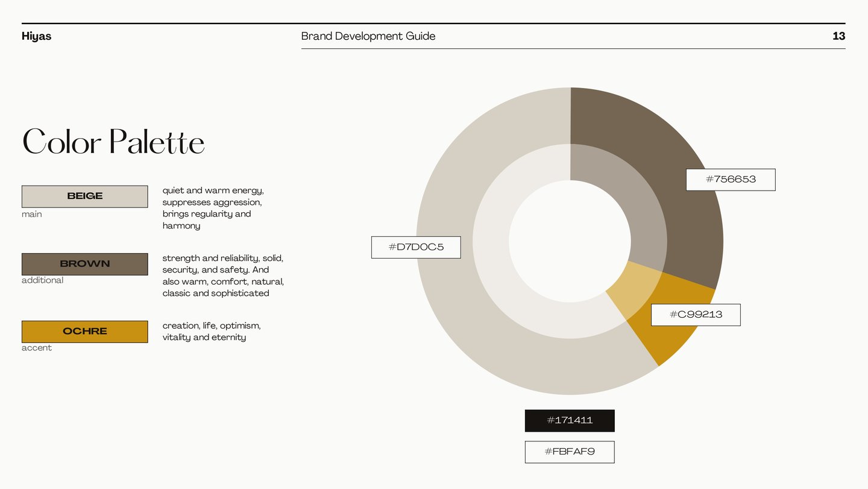Select the #756653 hex label

point(731,180)
